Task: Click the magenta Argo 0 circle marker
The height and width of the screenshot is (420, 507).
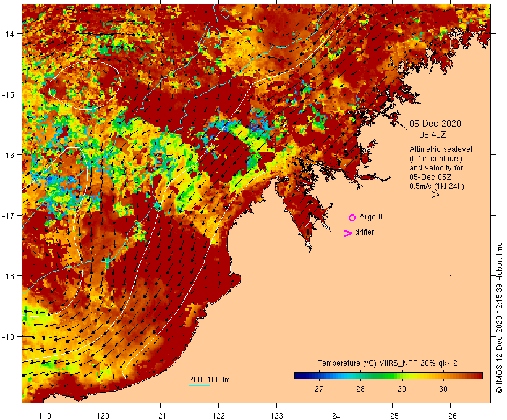Action: pyautogui.click(x=352, y=217)
